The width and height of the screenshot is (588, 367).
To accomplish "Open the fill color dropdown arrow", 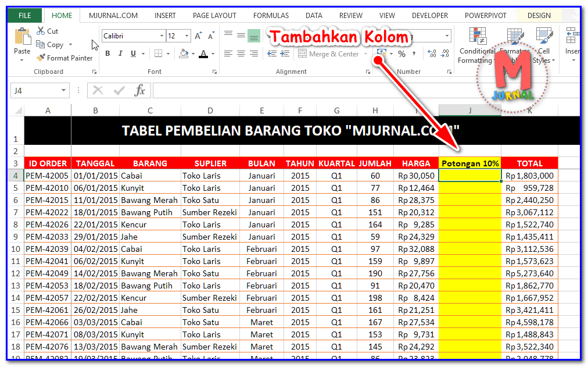I will (193, 54).
